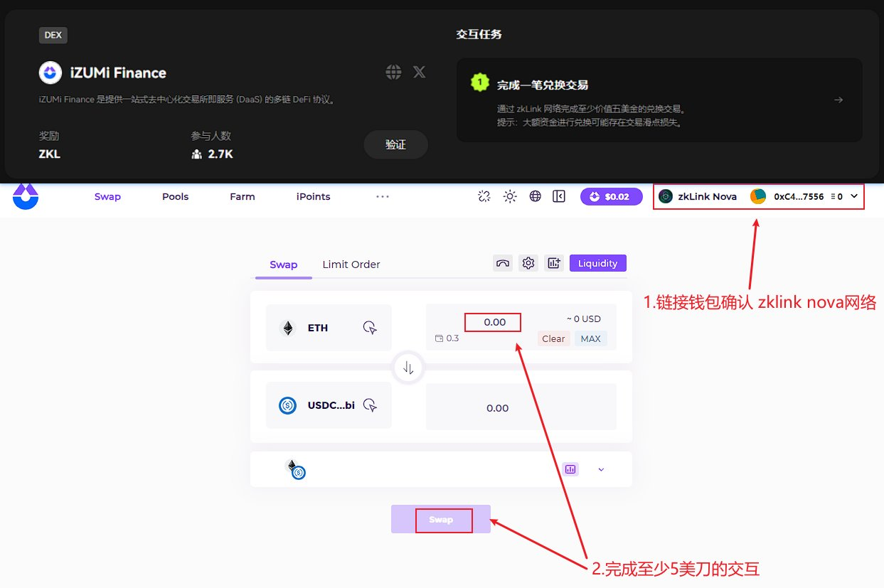Toggle light/dark theme sun icon
Viewport: 884px width, 588px height.
(510, 197)
